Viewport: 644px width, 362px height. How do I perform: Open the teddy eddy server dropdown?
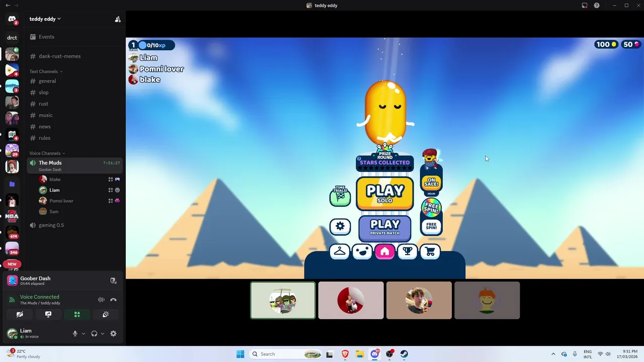(45, 19)
